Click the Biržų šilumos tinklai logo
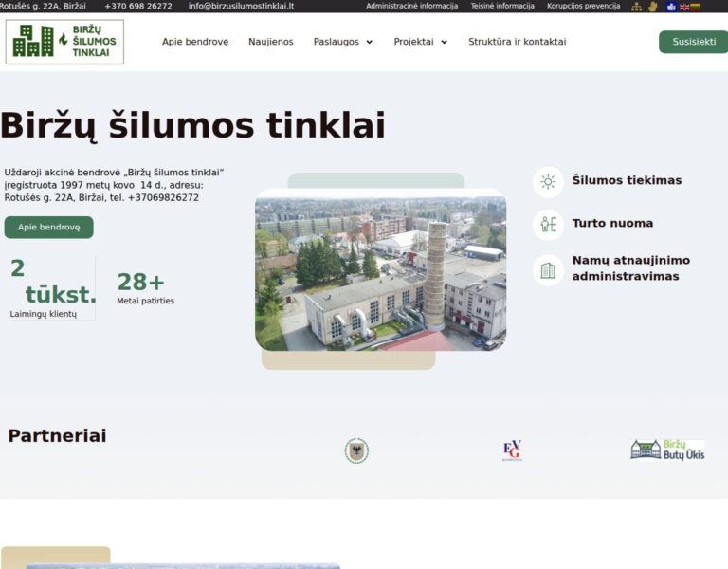 pos(64,42)
